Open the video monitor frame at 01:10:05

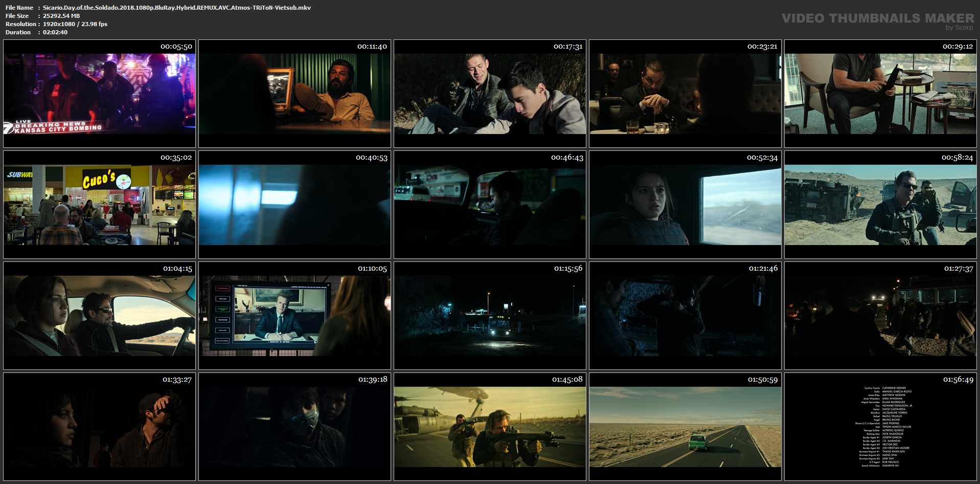(294, 316)
